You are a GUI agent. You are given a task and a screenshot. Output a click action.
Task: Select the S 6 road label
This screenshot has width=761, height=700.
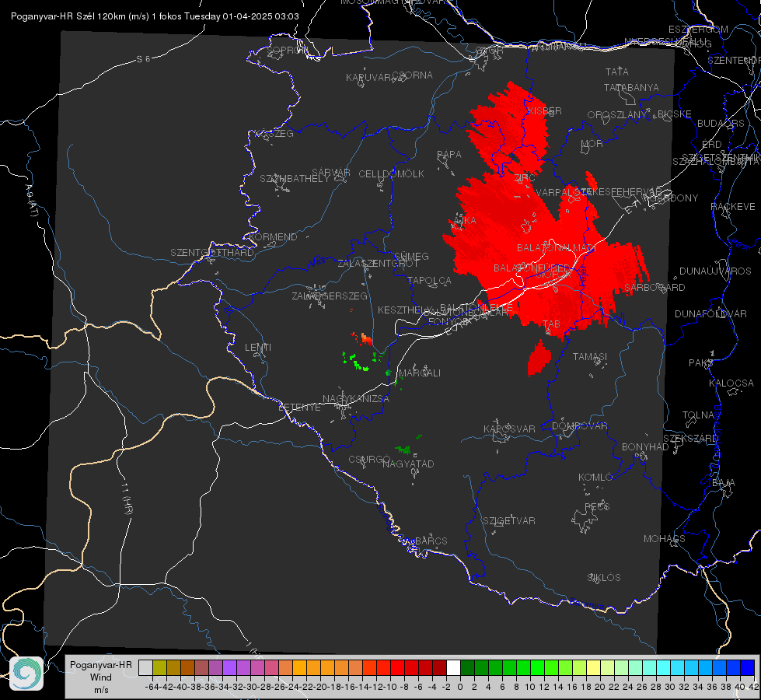(x=143, y=59)
